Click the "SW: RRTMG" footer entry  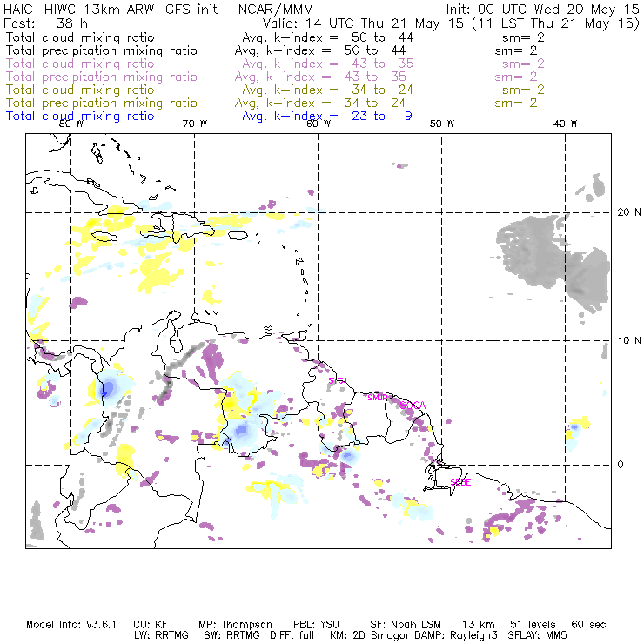click(x=231, y=635)
